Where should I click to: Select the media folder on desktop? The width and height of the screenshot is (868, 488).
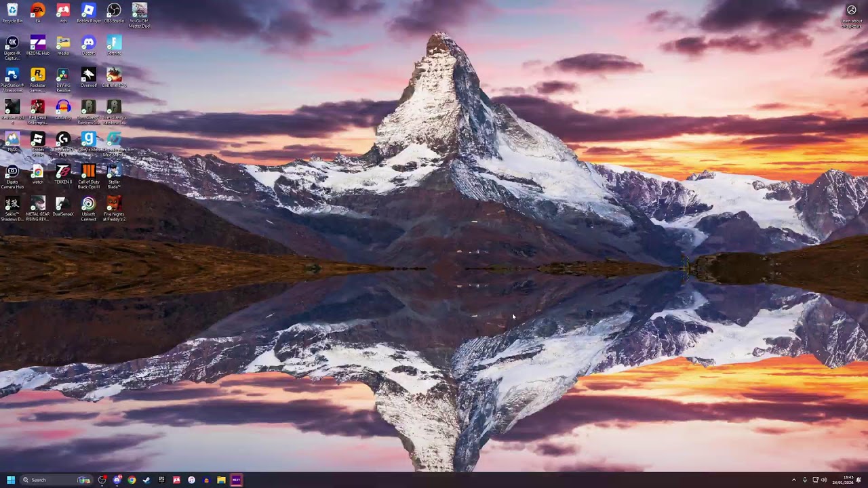[63, 45]
